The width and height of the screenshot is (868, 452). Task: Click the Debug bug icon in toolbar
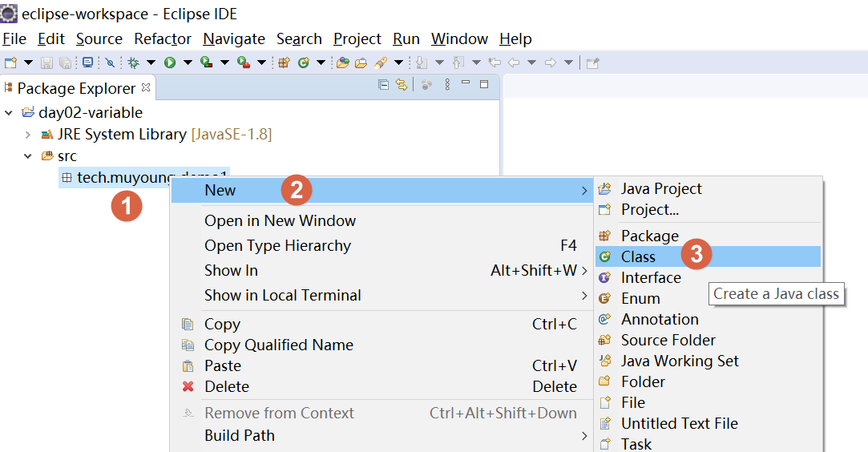pos(133,63)
